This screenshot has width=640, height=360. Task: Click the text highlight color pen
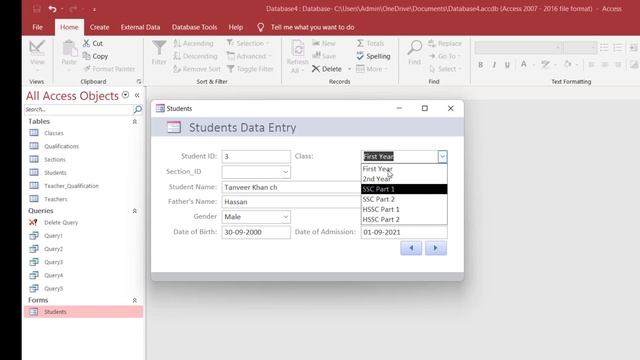click(x=545, y=64)
